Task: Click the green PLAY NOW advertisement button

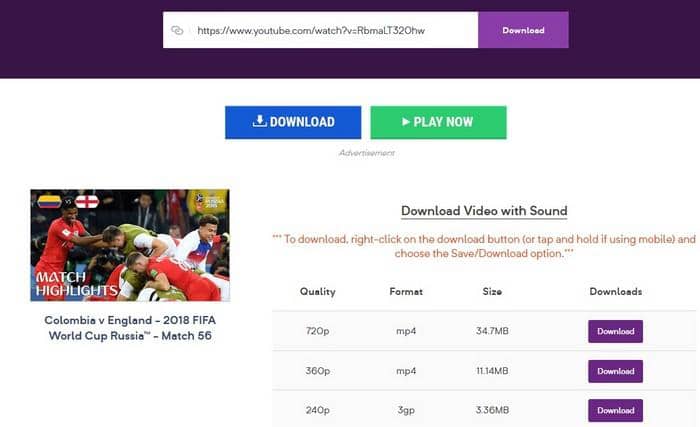Action: click(438, 122)
